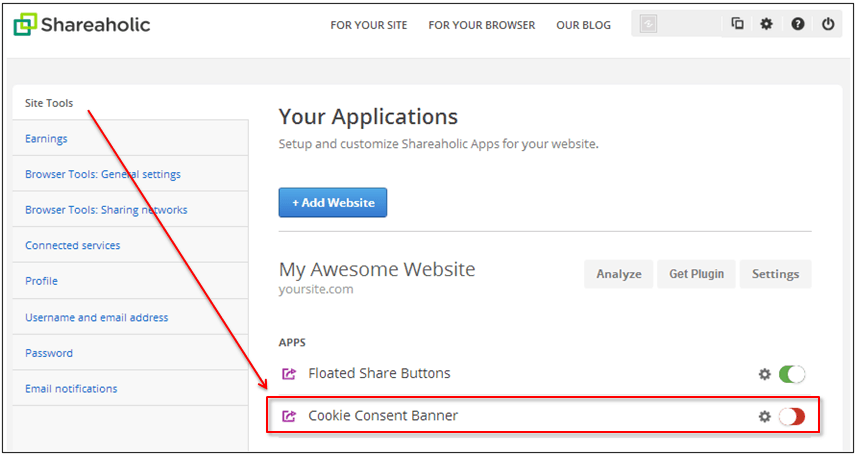Click the user avatar thumbnail in header
Viewport: 857px width, 457px height.
648,24
